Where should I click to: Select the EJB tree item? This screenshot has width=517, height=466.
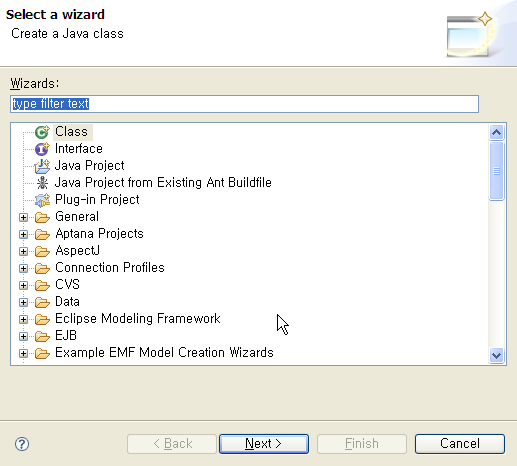pos(66,336)
